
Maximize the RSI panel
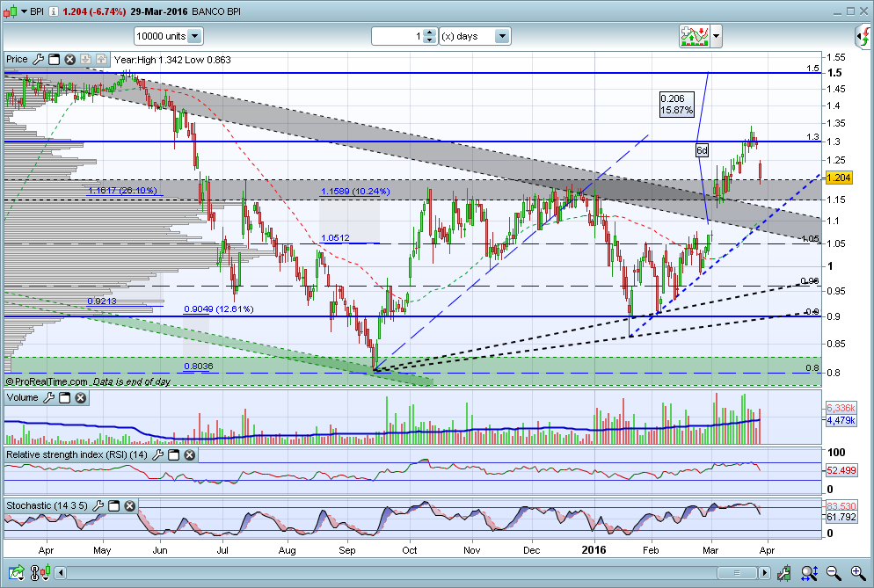tap(174, 454)
